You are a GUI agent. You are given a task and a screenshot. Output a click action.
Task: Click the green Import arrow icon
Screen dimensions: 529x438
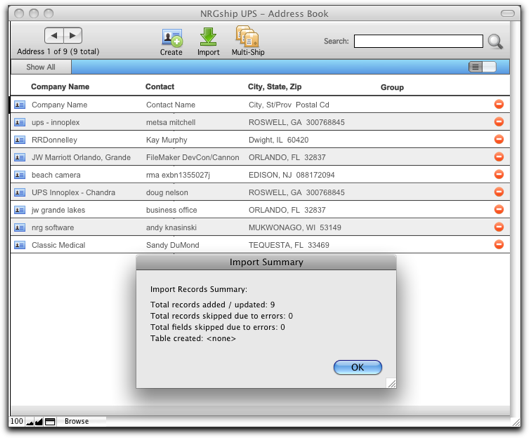click(208, 37)
